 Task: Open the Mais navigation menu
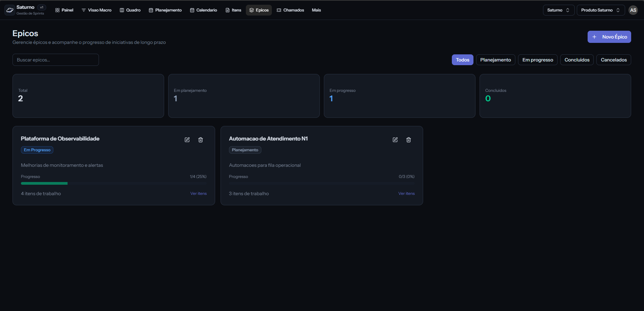(316, 10)
